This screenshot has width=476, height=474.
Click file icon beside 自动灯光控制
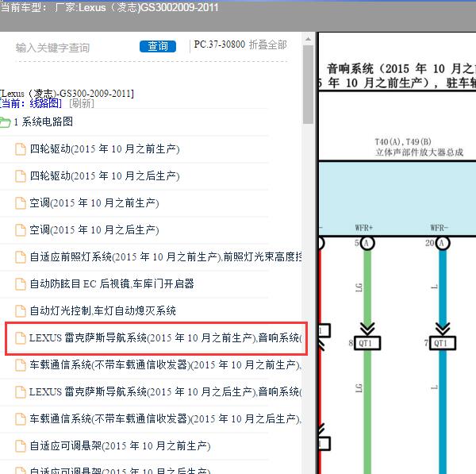coord(21,311)
